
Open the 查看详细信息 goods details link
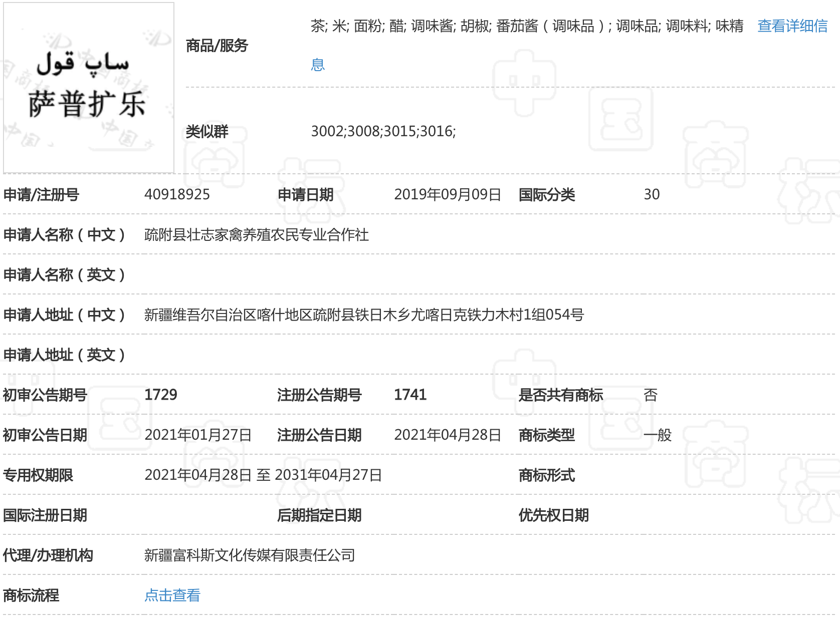point(792,26)
